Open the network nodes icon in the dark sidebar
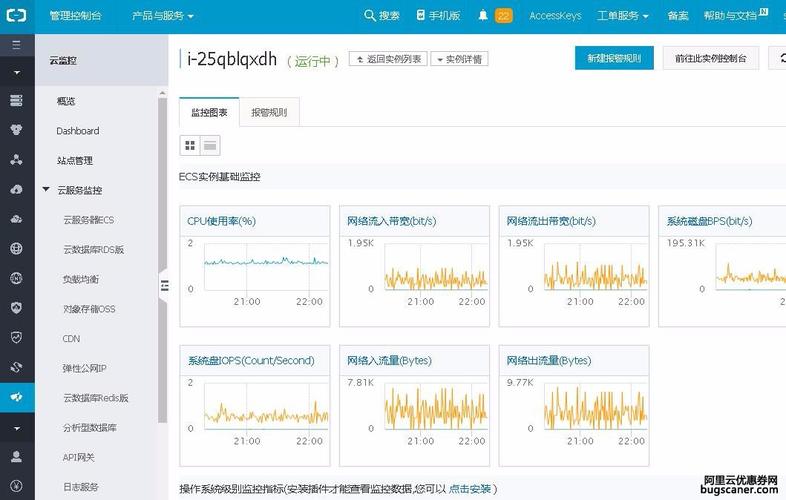The width and height of the screenshot is (786, 500). coord(17,159)
